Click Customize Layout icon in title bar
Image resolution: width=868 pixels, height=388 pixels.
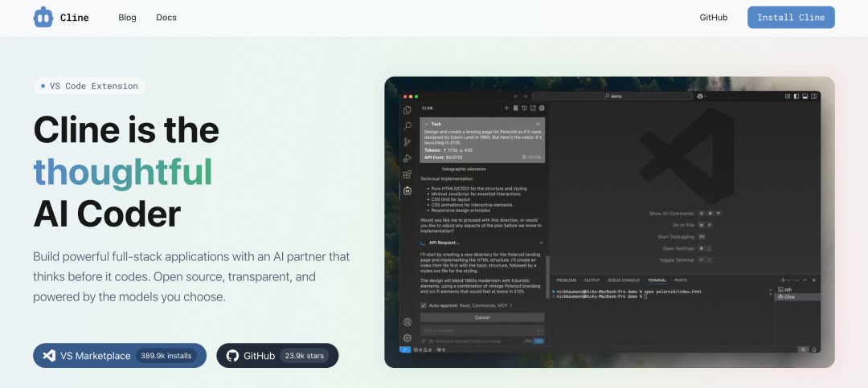click(x=788, y=96)
